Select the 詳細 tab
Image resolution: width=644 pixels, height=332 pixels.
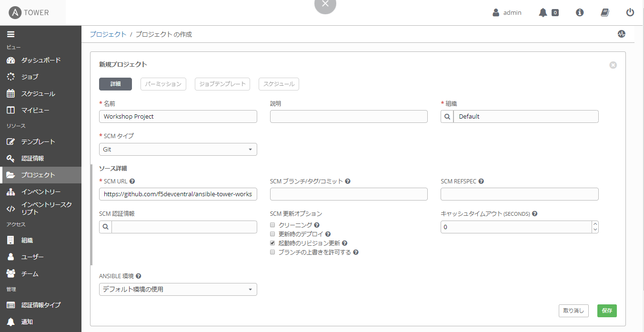[115, 84]
